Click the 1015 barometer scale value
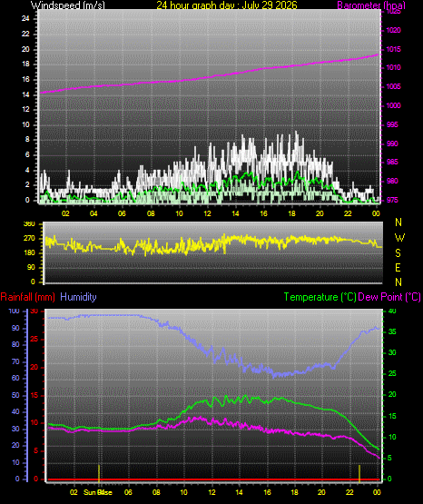This screenshot has height=504, width=423. tap(393, 49)
